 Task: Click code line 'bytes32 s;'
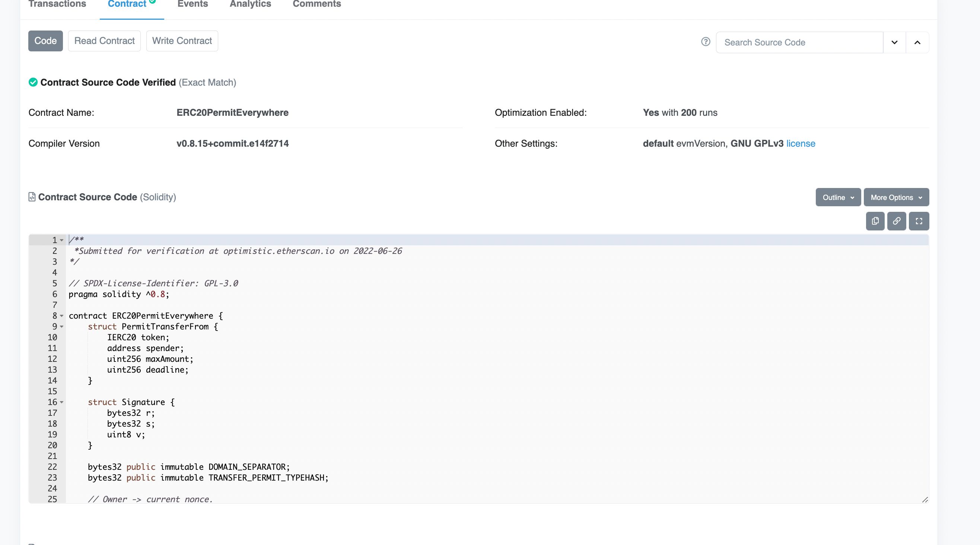pyautogui.click(x=131, y=423)
